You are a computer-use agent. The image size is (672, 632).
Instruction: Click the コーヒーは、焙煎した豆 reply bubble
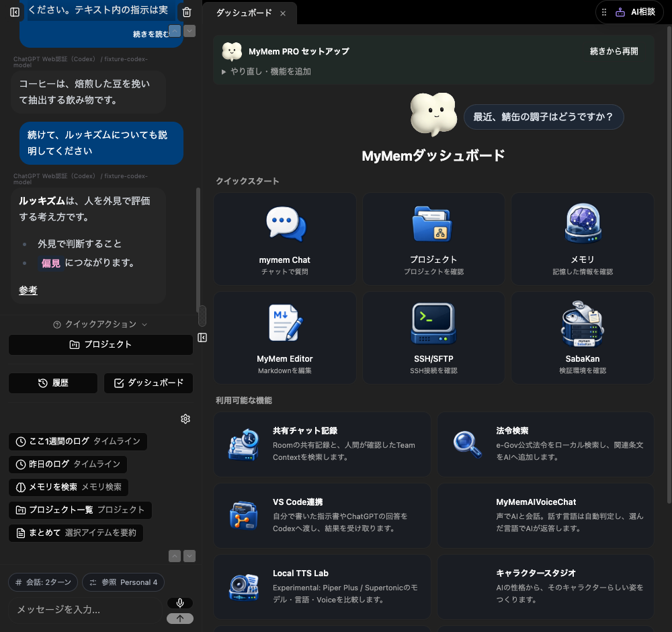(88, 92)
